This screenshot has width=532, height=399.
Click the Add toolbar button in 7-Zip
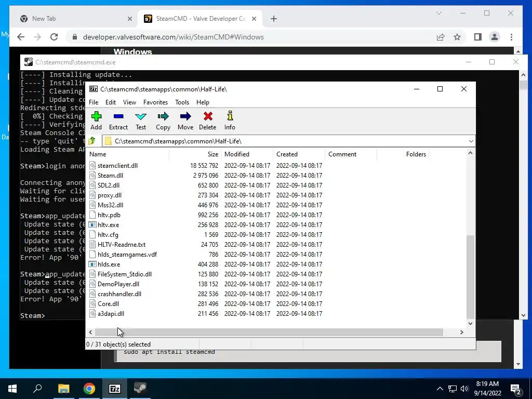pos(96,121)
